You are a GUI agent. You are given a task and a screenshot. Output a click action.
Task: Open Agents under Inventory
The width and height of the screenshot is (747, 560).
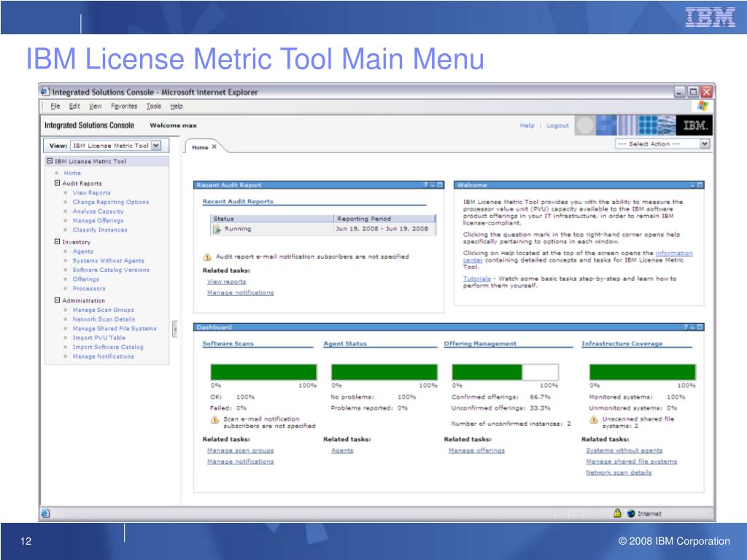[82, 252]
